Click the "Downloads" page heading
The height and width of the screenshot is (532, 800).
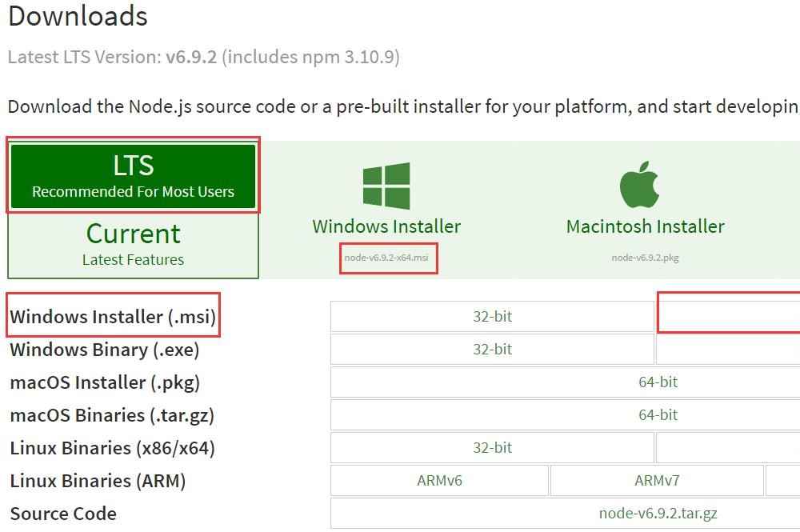[x=78, y=16]
